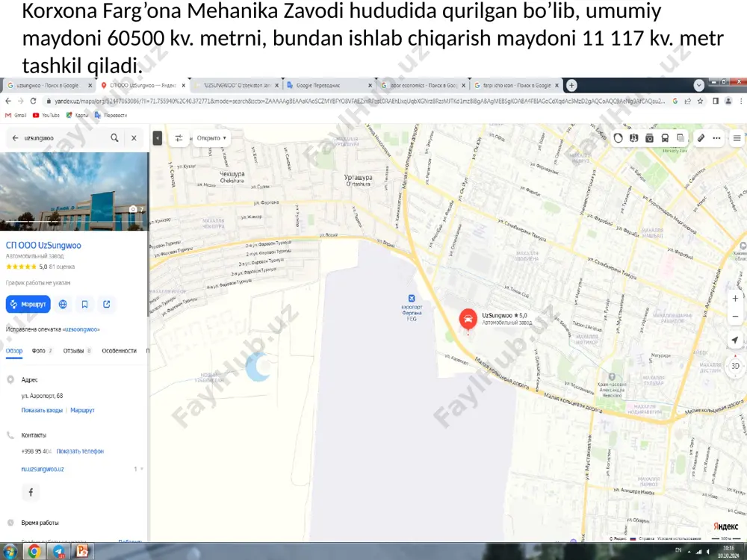Click the Fergana airport icon on map

click(412, 299)
